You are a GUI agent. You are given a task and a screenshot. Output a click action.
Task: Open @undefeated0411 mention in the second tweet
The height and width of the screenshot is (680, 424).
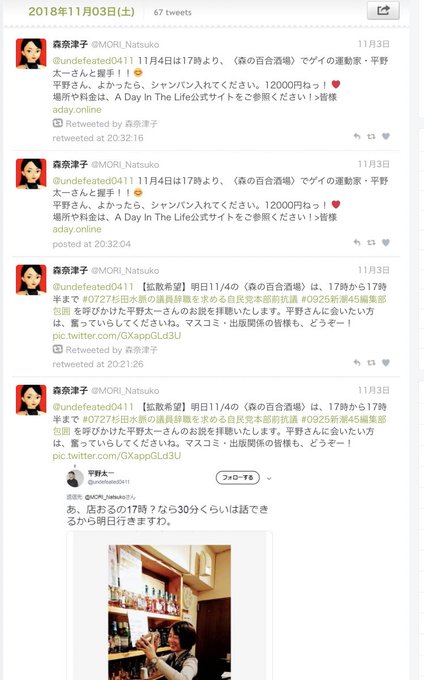tap(93, 180)
